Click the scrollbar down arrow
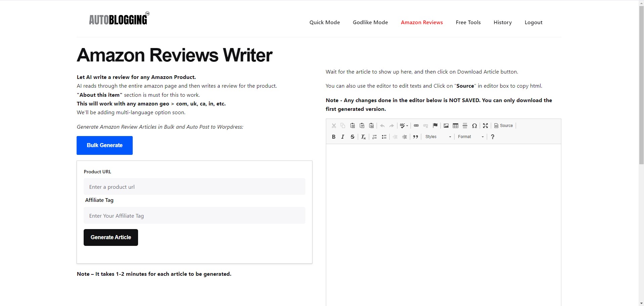This screenshot has width=644, height=306. point(641,303)
